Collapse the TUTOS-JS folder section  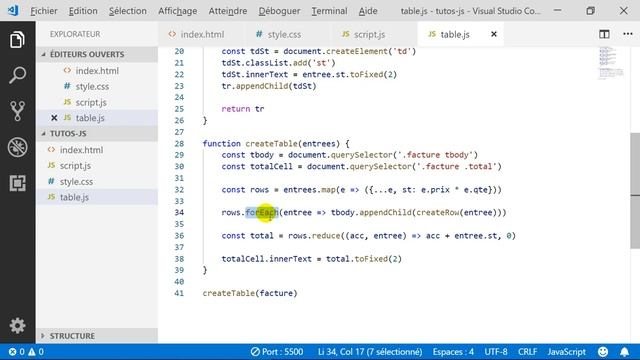(97, 133)
